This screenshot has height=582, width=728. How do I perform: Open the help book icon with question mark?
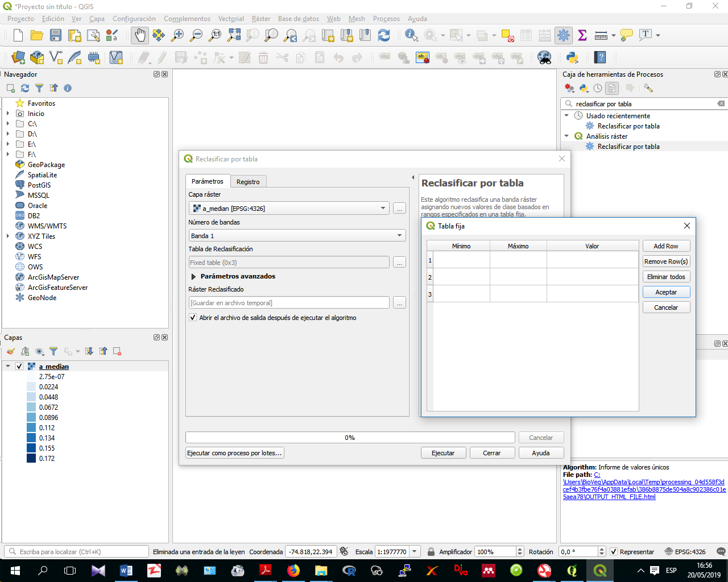pyautogui.click(x=600, y=57)
